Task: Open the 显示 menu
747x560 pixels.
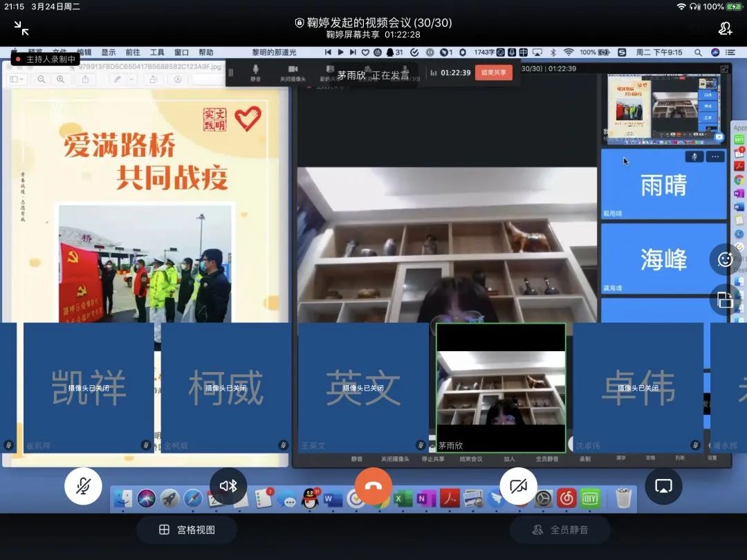Action: click(x=108, y=53)
